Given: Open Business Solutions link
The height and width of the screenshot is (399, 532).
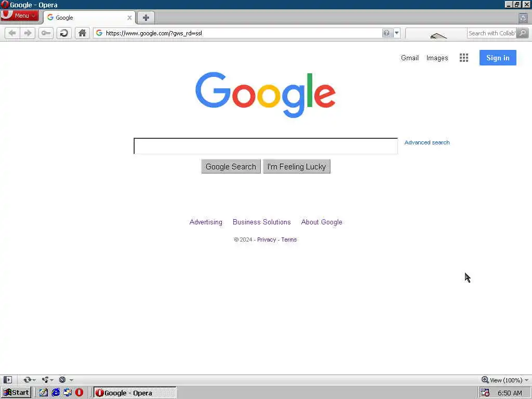Looking at the screenshot, I should (262, 222).
